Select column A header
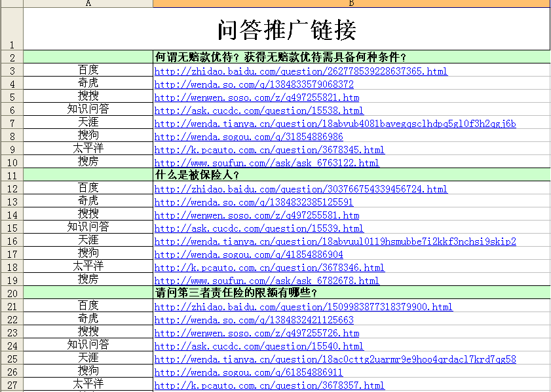The image size is (551, 392). [x=88, y=3]
